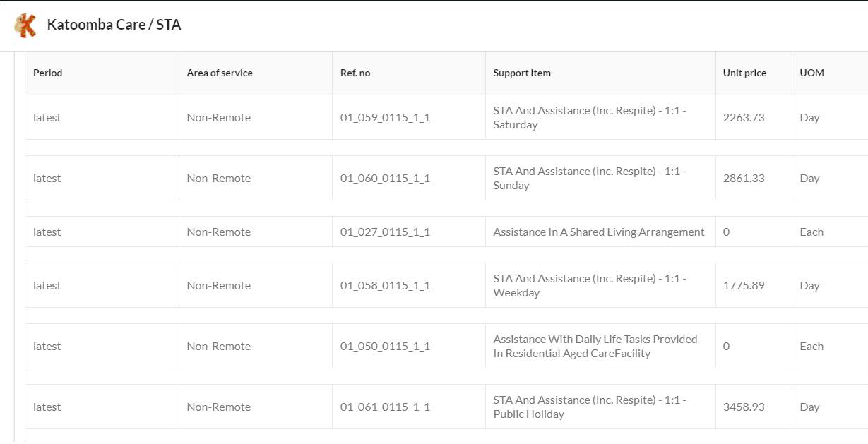Viewport: 868px width, 444px height.
Task: Click the Each UOM for Shared Living Arrangement
Action: tap(811, 232)
